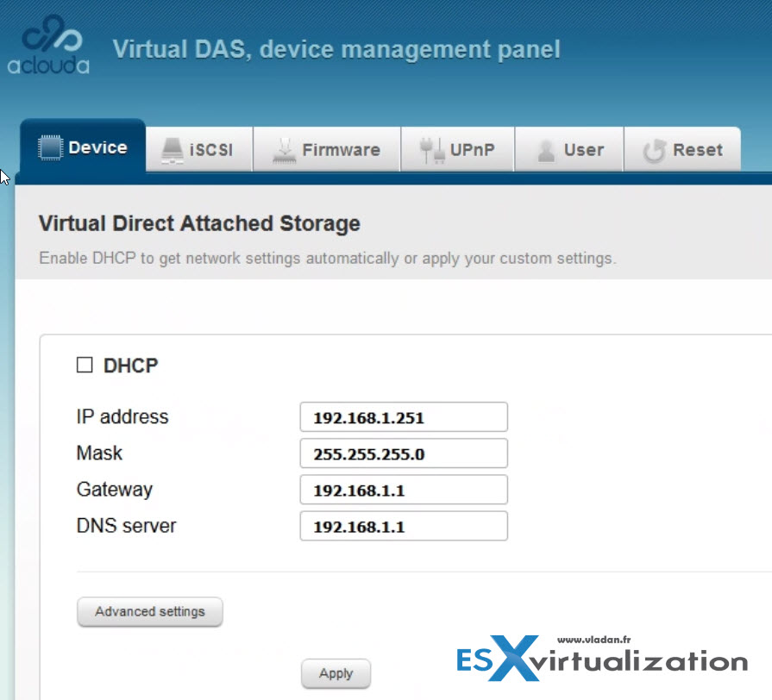Click into the Mask field

point(404,453)
